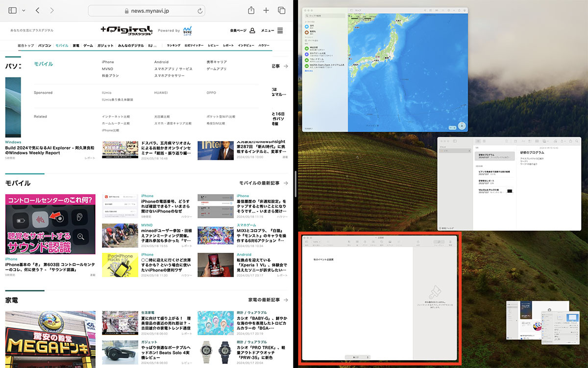The height and width of the screenshot is (368, 588).
Task: Open the zoom percentage dropdown in Pages
Action: point(317,242)
